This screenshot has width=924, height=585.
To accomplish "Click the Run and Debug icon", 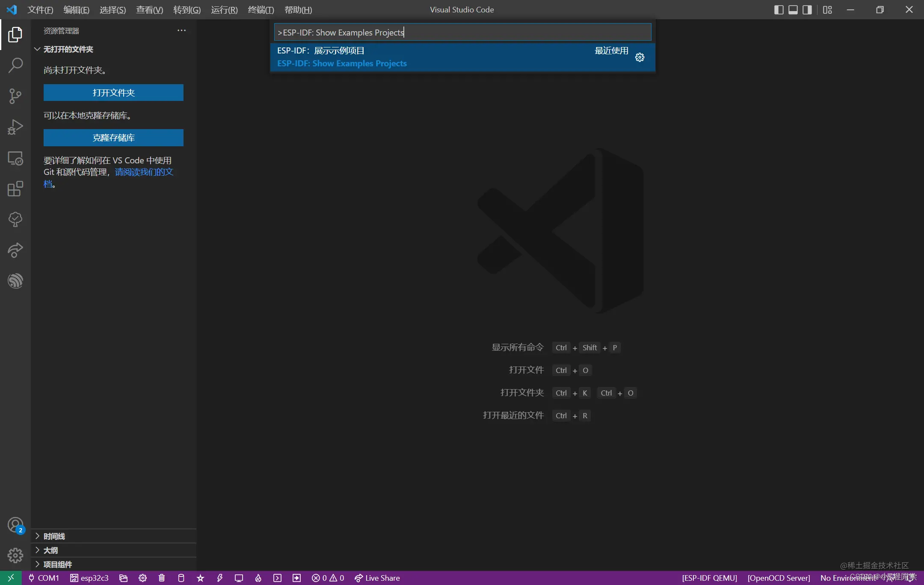I will coord(15,127).
